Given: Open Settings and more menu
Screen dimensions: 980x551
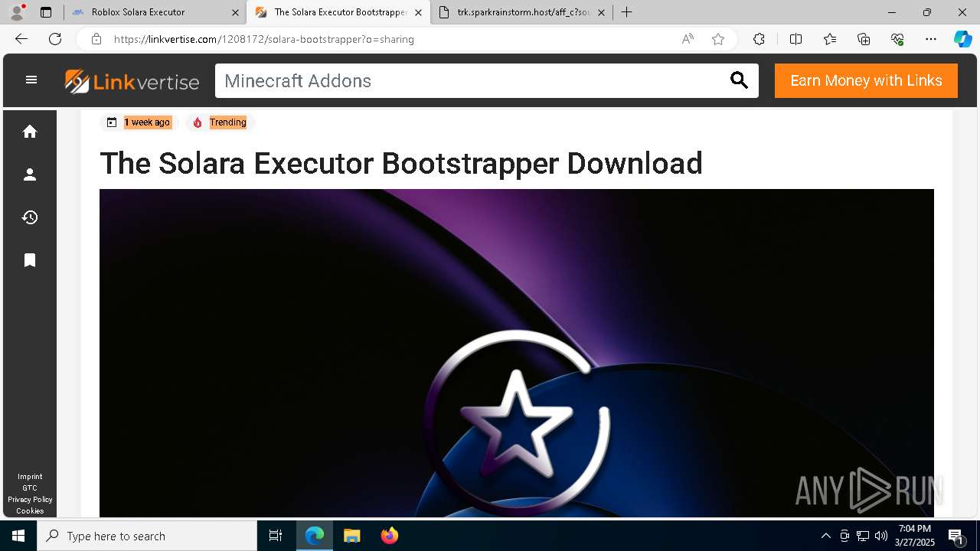Looking at the screenshot, I should click(931, 39).
